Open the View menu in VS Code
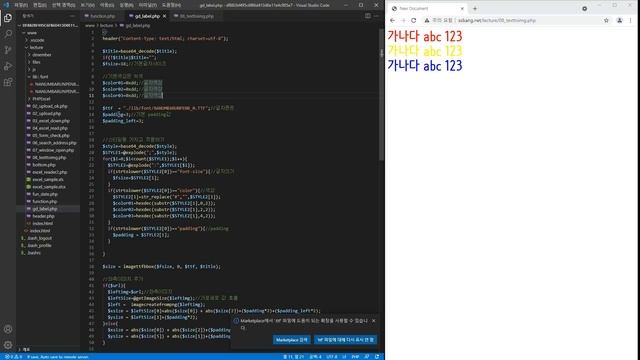This screenshot has height=360, width=640. pos(87,5)
